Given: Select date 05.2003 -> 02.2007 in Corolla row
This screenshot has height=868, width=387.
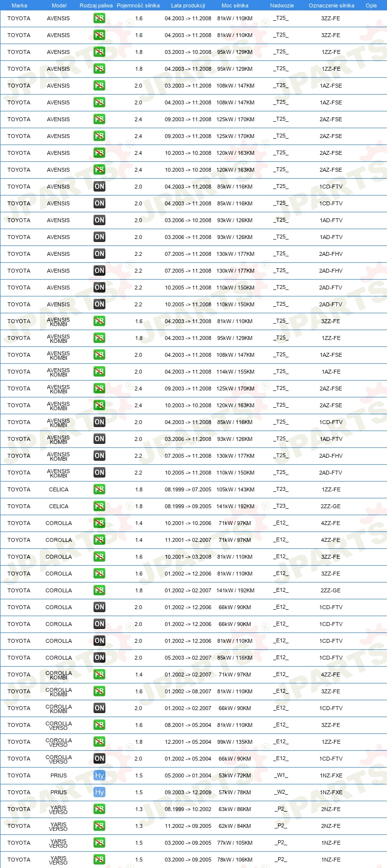Looking at the screenshot, I should point(188,658).
